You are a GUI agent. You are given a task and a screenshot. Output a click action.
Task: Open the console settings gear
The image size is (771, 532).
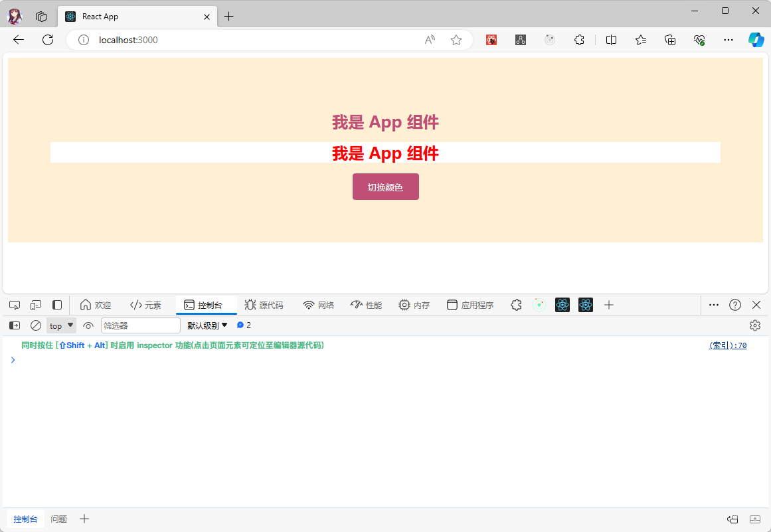pos(754,325)
